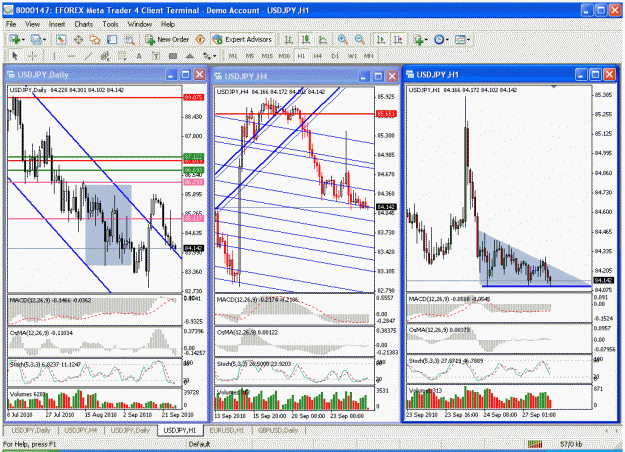Screen dimensions: 625x452
Task: Open the arrows objects tool
Action: (206, 56)
